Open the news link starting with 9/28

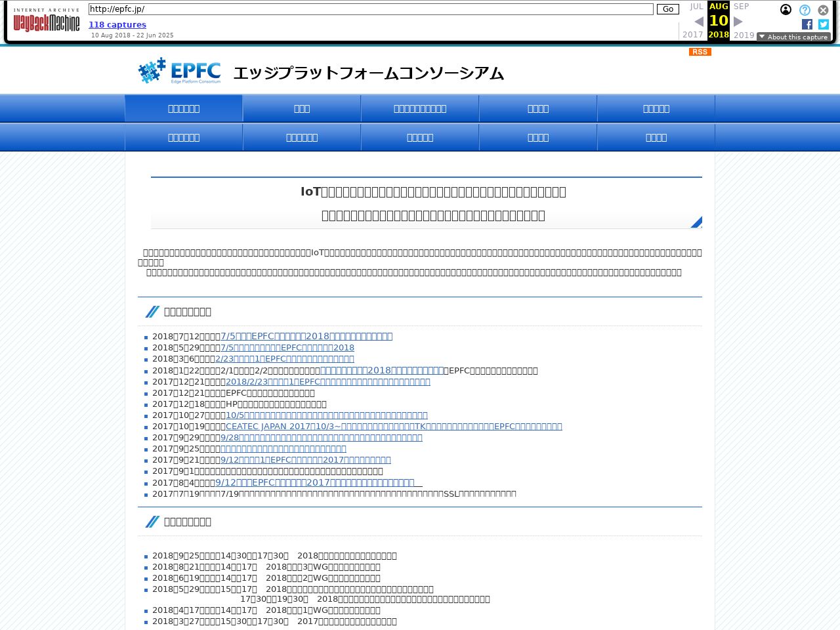point(321,438)
